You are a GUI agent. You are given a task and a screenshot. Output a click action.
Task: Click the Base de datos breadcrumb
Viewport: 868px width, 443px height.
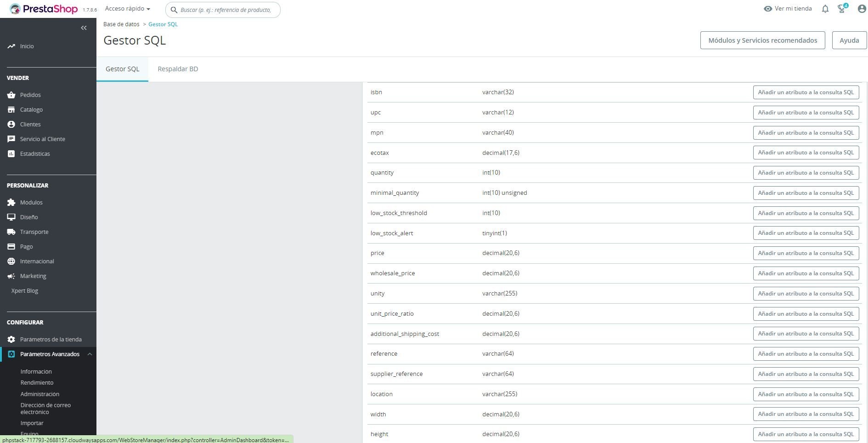pos(121,24)
